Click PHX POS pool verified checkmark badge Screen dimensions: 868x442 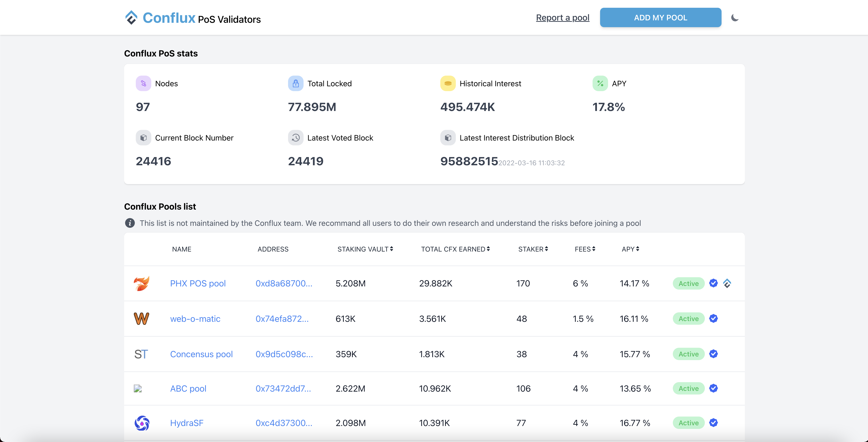click(x=713, y=283)
